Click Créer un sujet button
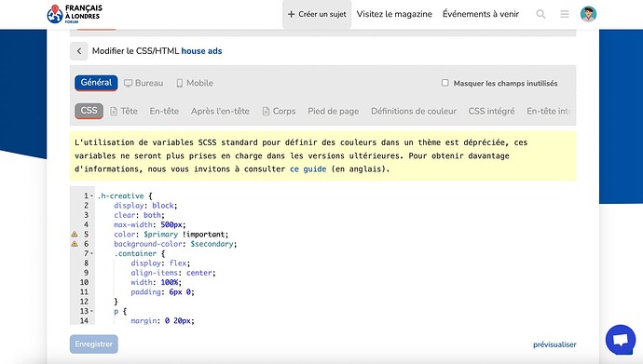Viewport: 643px width, 364px height. [317, 14]
